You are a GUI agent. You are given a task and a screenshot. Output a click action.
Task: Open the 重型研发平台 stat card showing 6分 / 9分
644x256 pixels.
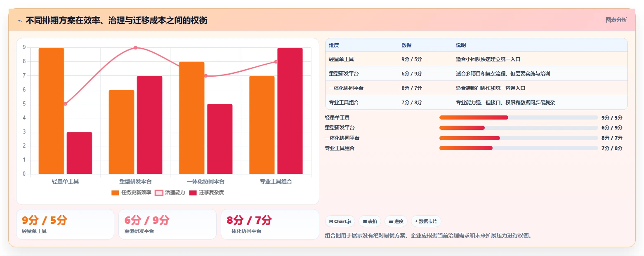coord(167,224)
